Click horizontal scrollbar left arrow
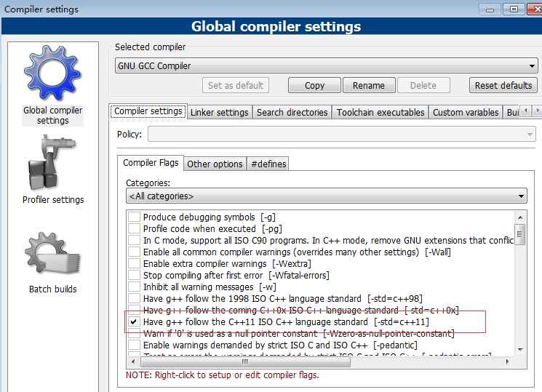Screen dimensions: 542x392 click(x=133, y=362)
